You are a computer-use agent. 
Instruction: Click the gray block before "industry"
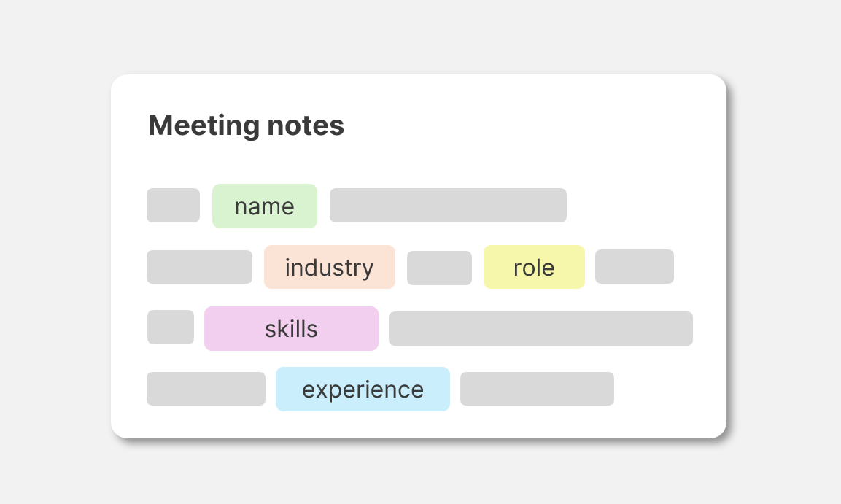[x=200, y=266]
